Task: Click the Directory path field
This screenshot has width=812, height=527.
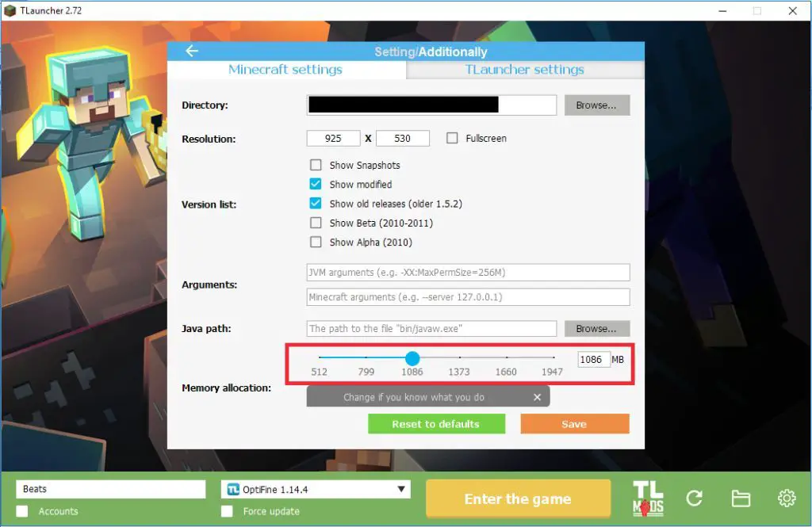Action: pyautogui.click(x=431, y=105)
